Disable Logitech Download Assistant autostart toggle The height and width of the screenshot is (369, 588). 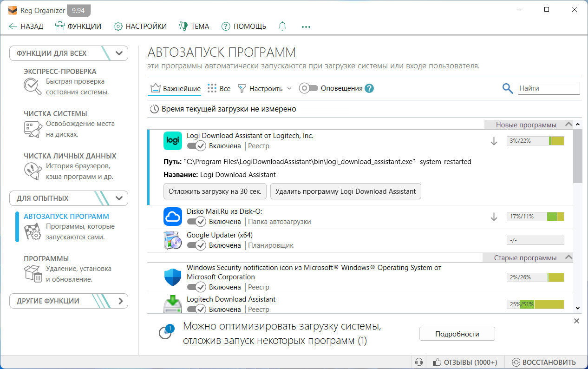tap(196, 309)
